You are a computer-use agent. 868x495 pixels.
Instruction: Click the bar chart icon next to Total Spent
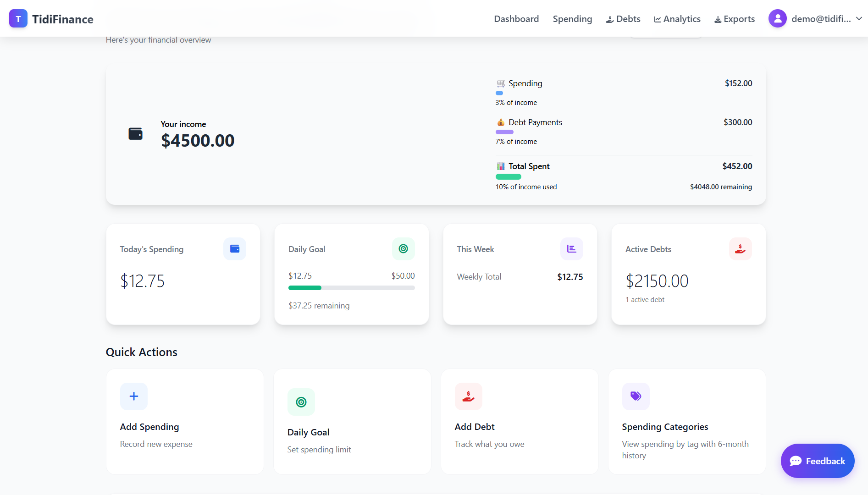pyautogui.click(x=501, y=166)
